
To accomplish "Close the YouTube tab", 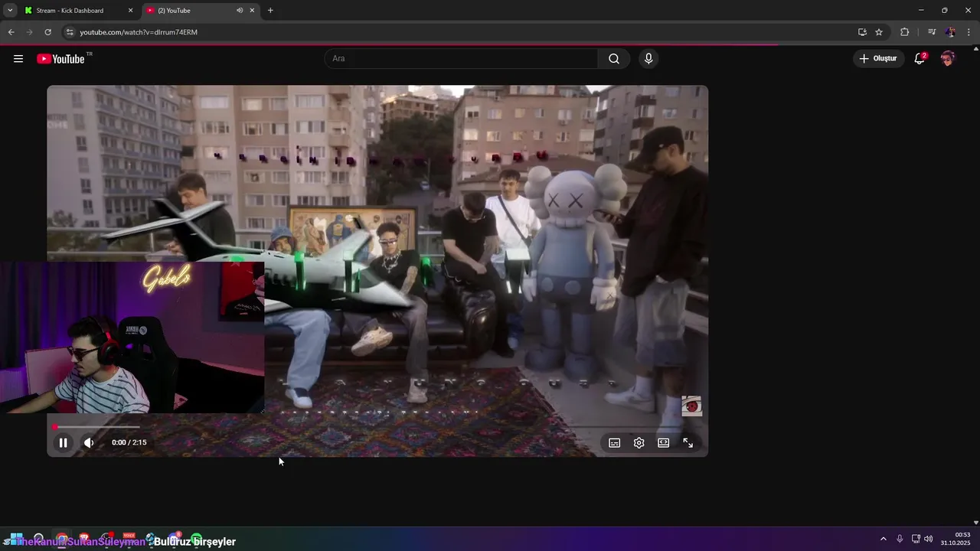I will 252,11.
